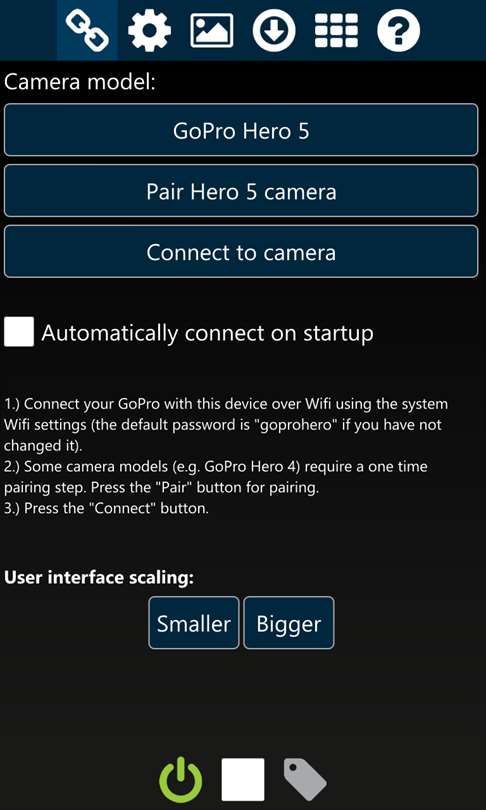Click instruction step 3 about Connect button
This screenshot has width=486, height=810.
click(x=106, y=508)
